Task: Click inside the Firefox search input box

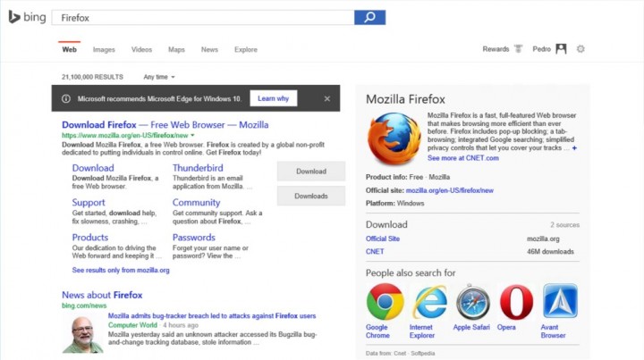Action: 203,18
